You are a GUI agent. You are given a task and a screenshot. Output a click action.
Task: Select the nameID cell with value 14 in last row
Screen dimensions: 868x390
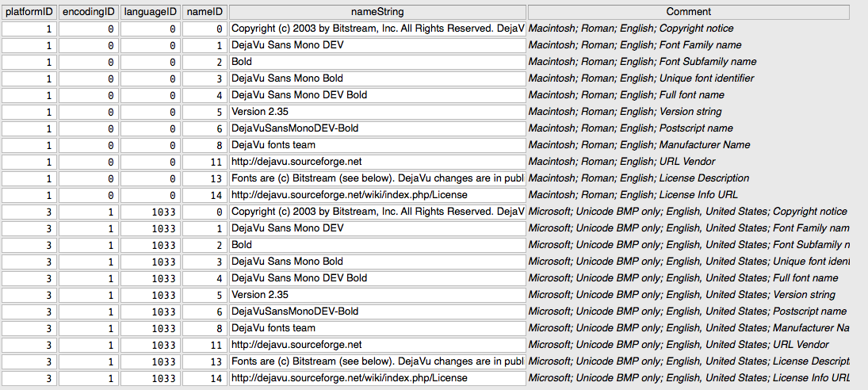point(205,378)
